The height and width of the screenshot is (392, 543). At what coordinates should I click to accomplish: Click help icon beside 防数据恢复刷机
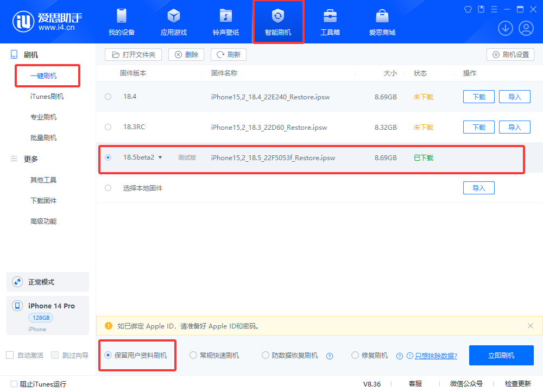click(329, 356)
